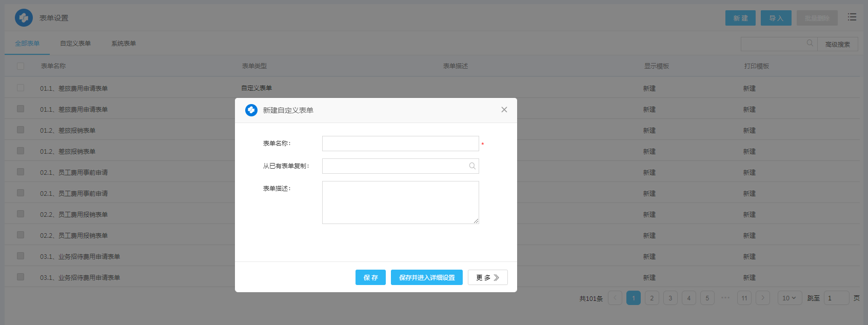
Task: Click the search magnifier in copy-from-existing field
Action: coord(472,166)
